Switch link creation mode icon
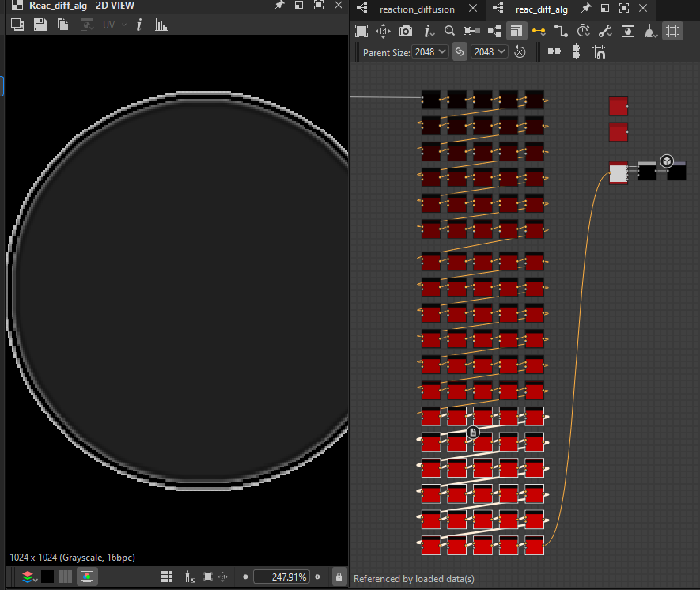Viewport: 700px width, 590px height. (x=561, y=31)
